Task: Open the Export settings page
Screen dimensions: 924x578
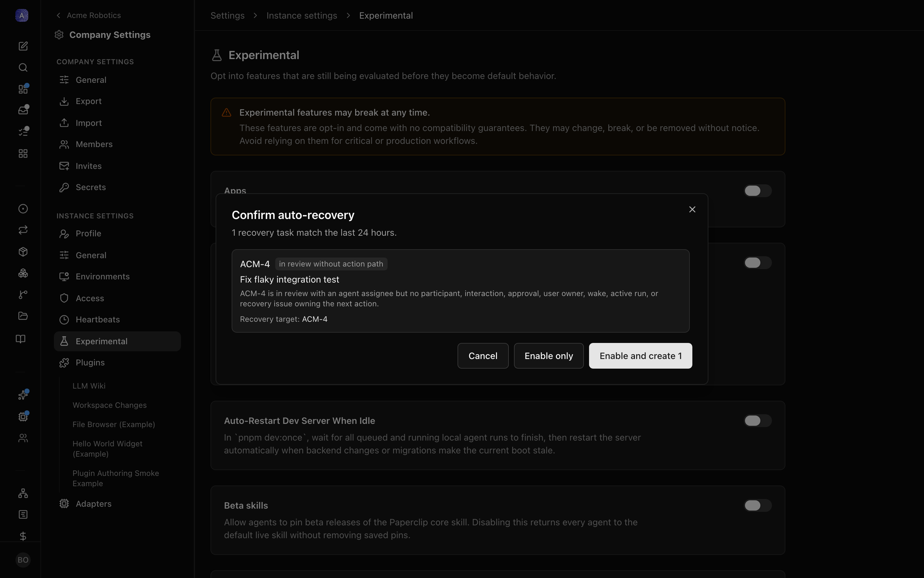Action: [x=117, y=101]
